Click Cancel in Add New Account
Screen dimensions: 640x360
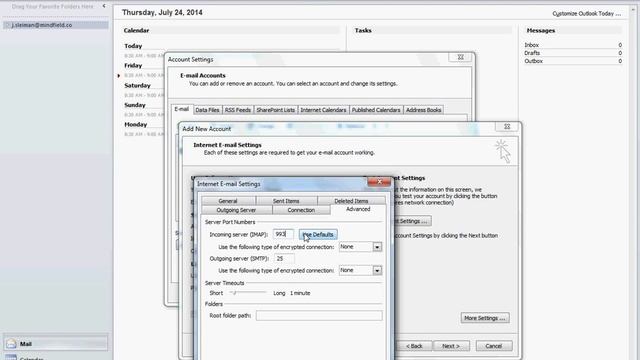coord(494,346)
